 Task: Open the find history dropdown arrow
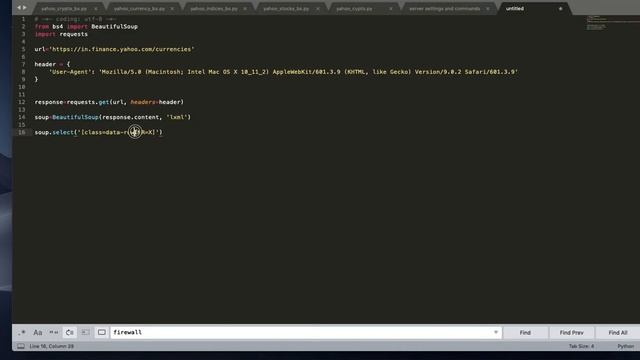pos(496,332)
